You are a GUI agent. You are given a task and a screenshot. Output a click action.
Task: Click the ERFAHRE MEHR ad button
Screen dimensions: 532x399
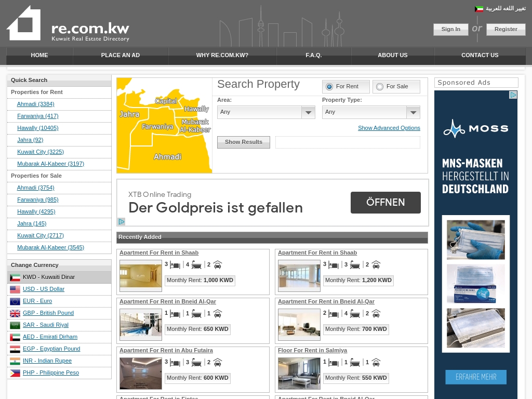(476, 377)
